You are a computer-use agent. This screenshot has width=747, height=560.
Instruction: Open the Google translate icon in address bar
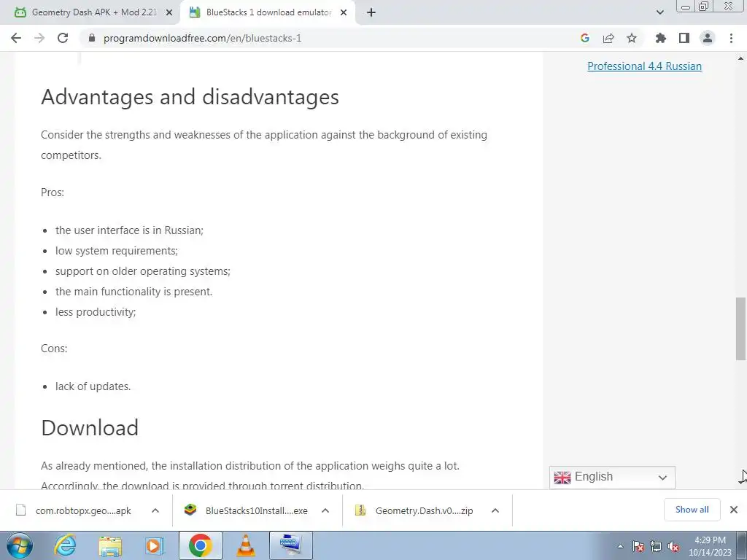(585, 38)
